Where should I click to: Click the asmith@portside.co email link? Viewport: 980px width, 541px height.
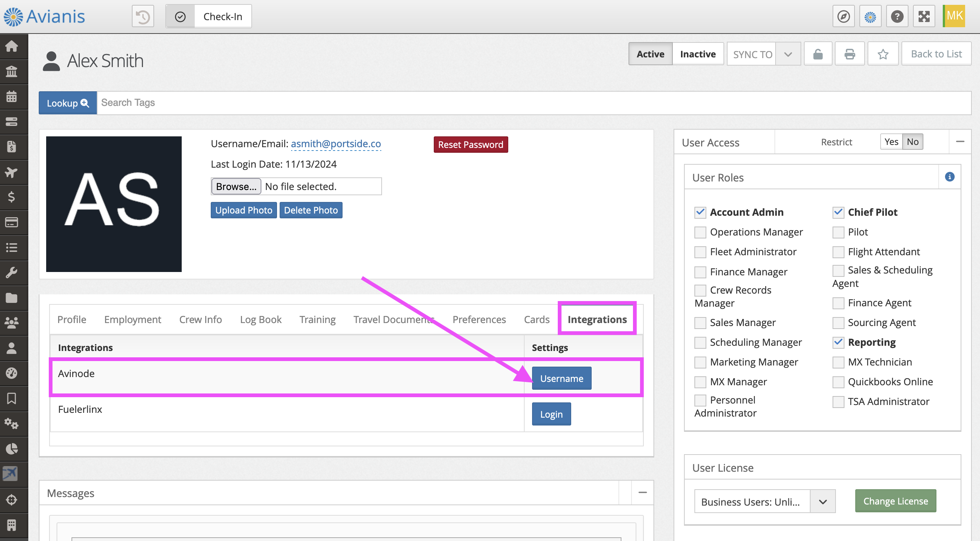[x=335, y=144]
